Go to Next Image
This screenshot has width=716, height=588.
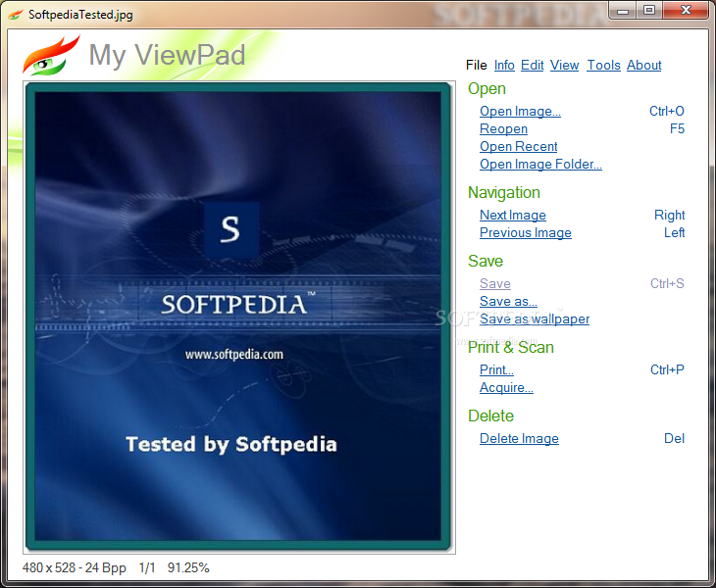coord(513,216)
